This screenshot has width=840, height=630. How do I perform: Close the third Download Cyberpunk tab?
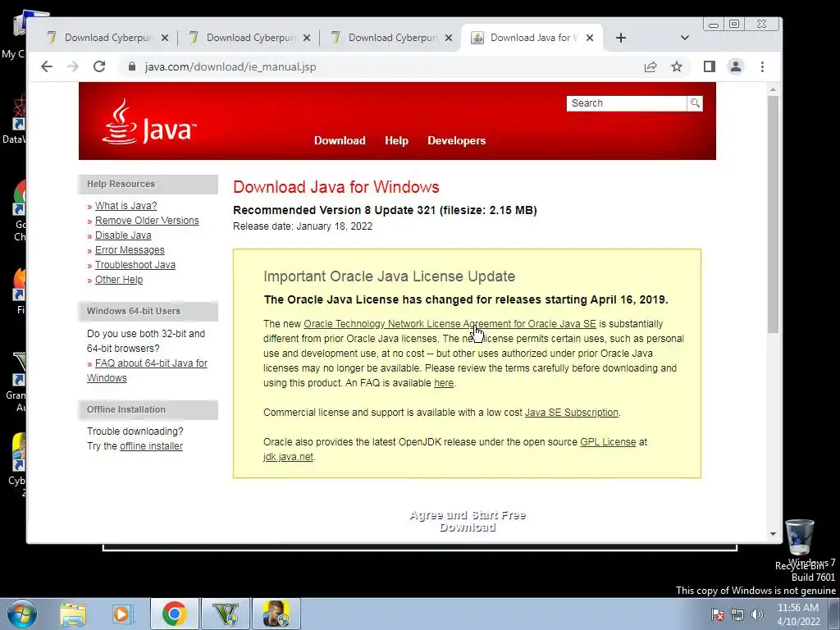coord(449,38)
